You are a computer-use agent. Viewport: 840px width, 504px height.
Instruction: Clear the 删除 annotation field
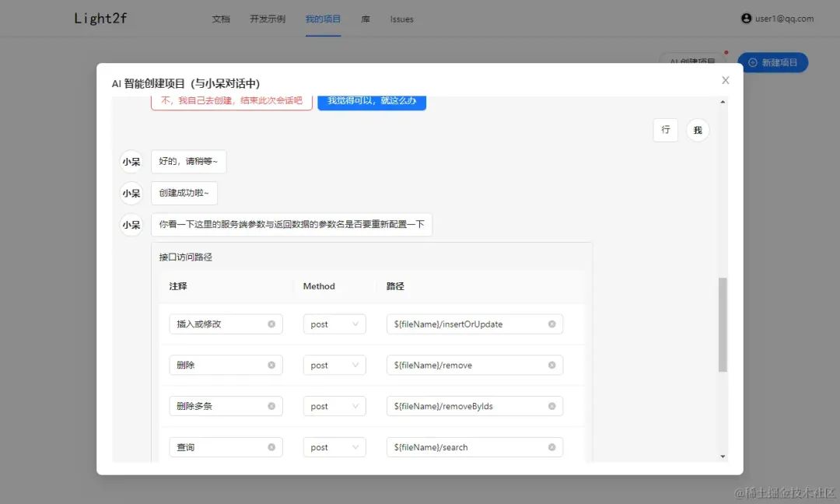point(271,365)
